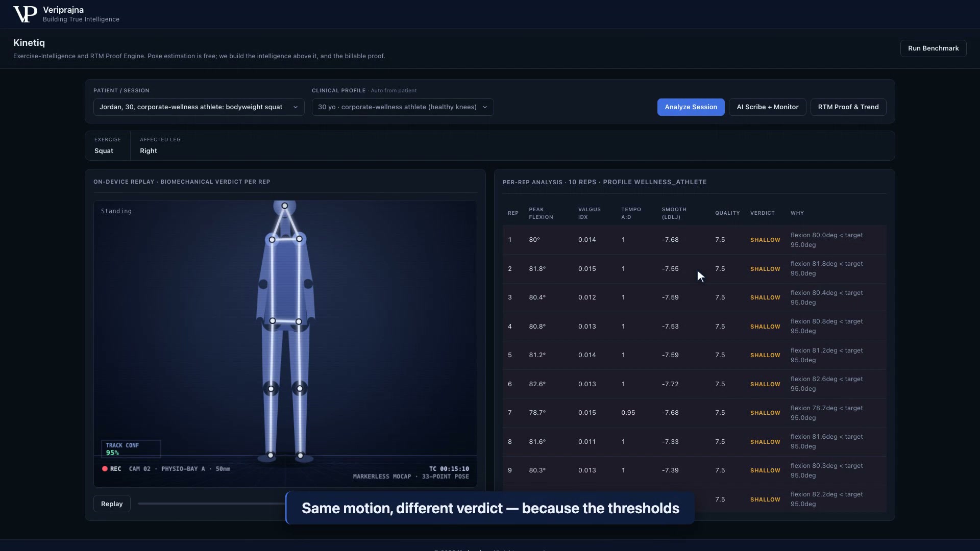Select rep 4 peak flexion 80.8°

pyautogui.click(x=537, y=327)
